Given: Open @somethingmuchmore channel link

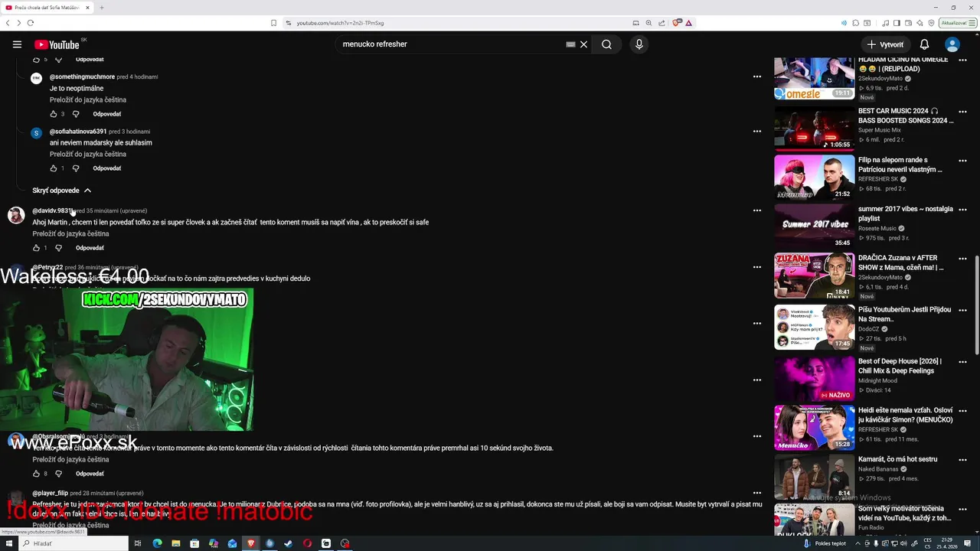Looking at the screenshot, I should (82, 77).
